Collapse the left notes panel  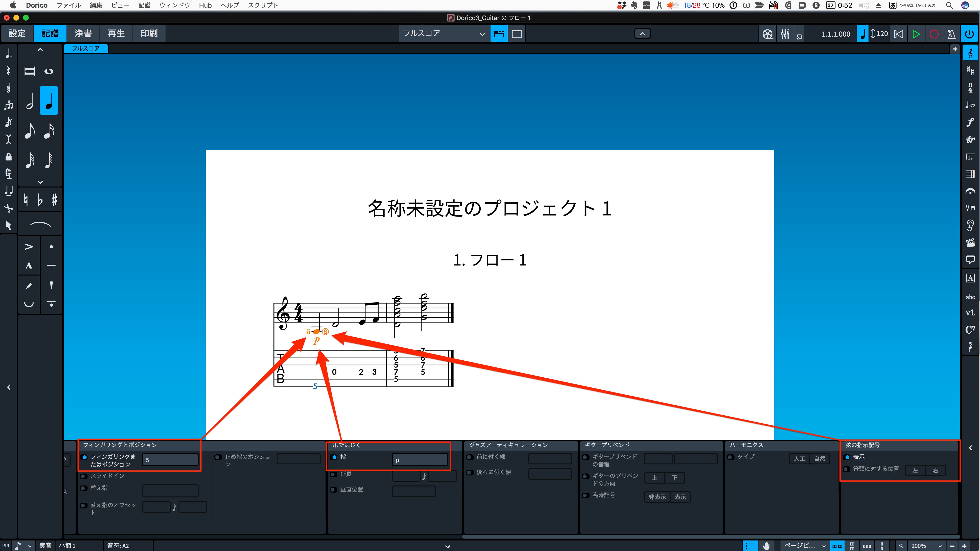pyautogui.click(x=8, y=387)
